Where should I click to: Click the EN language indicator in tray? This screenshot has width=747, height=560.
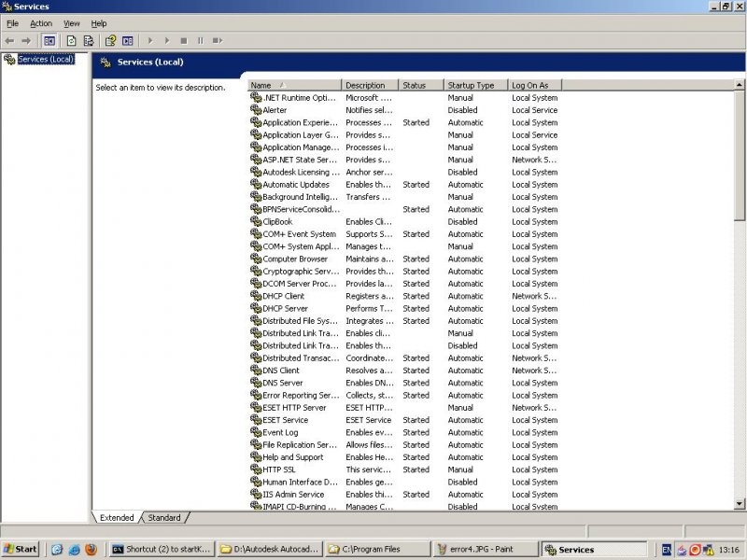(667, 550)
